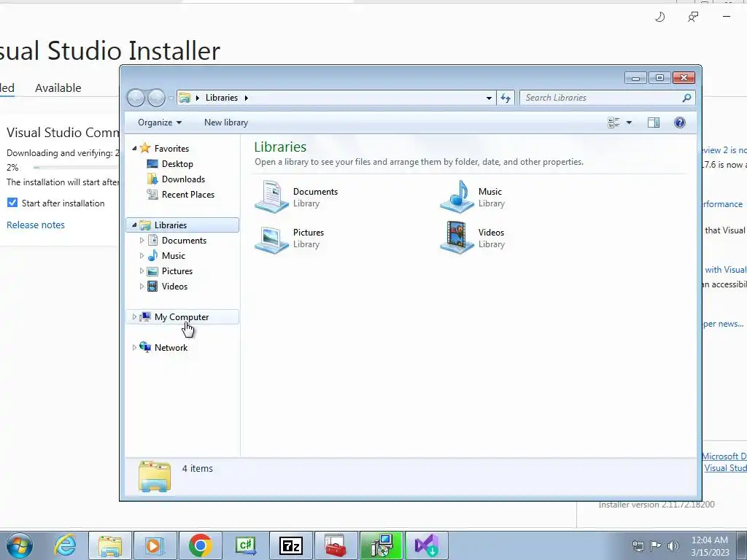Click the volume speaker tray icon
The height and width of the screenshot is (560, 747).
[x=673, y=545]
